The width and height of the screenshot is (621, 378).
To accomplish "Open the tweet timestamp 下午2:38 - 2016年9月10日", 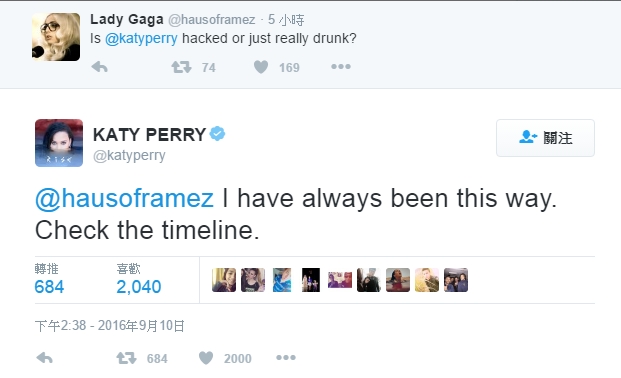I will coord(110,326).
